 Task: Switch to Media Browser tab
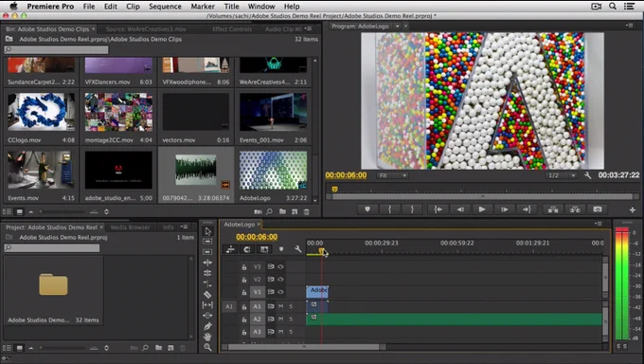click(130, 227)
